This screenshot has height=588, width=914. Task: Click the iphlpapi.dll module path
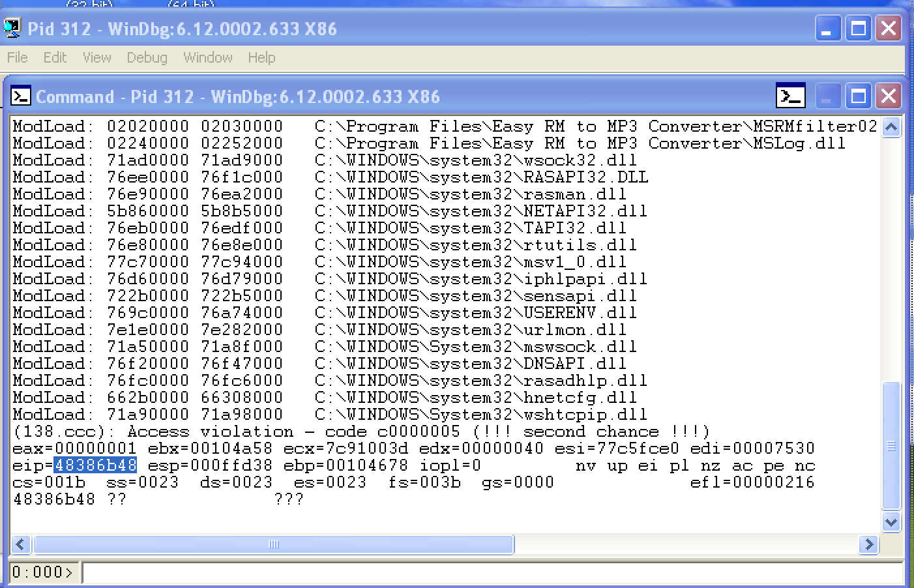pos(481,279)
